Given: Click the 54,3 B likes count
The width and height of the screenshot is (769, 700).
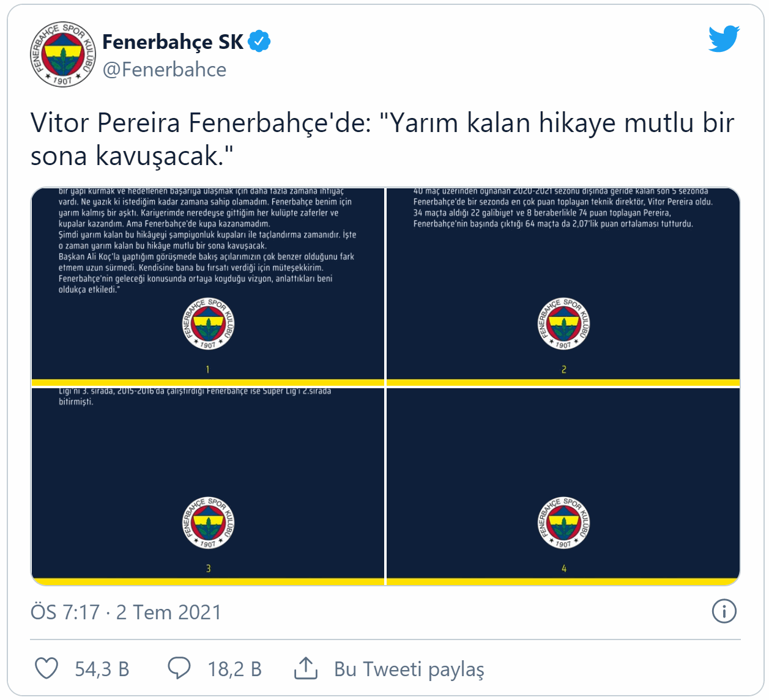Looking at the screenshot, I should (x=102, y=669).
